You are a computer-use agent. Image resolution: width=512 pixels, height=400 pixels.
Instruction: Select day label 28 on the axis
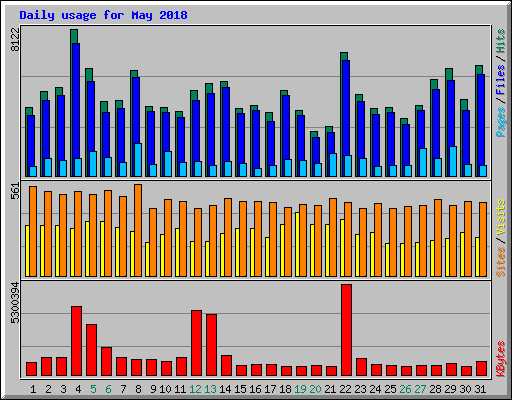435,389
